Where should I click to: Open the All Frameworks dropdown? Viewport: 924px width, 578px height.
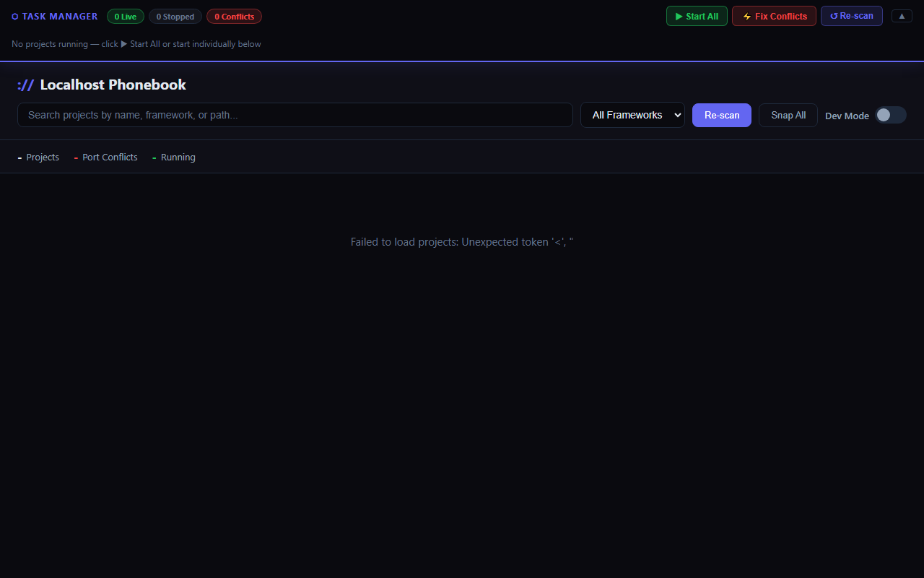pos(632,115)
